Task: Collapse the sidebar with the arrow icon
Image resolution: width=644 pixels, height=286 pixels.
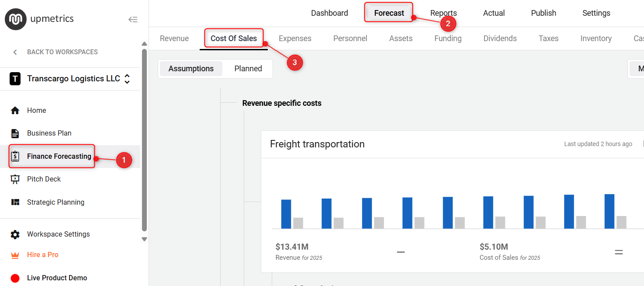Action: (133, 19)
